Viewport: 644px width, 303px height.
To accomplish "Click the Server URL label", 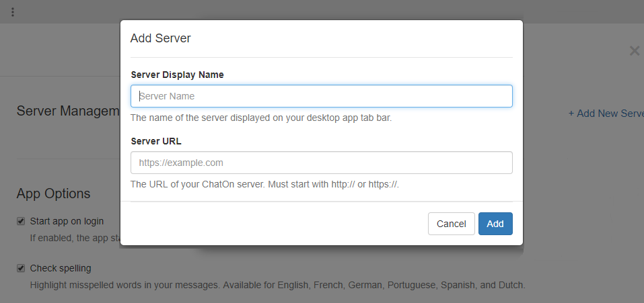I will [155, 141].
